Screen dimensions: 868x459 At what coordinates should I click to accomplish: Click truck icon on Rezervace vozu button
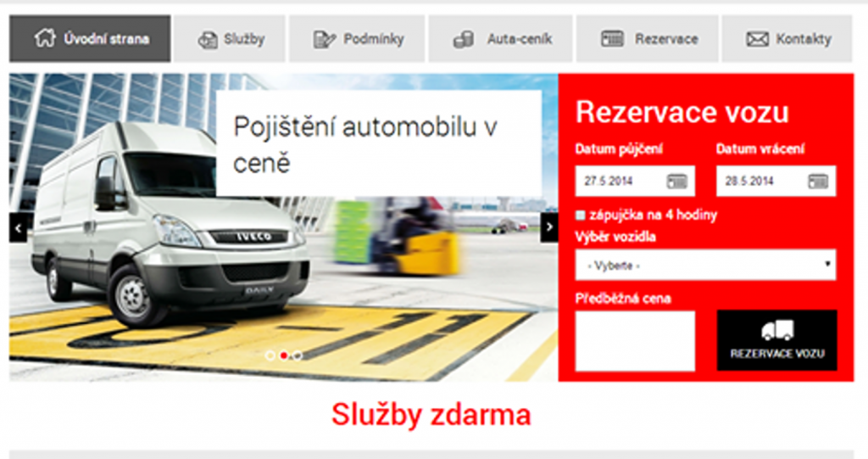777,330
